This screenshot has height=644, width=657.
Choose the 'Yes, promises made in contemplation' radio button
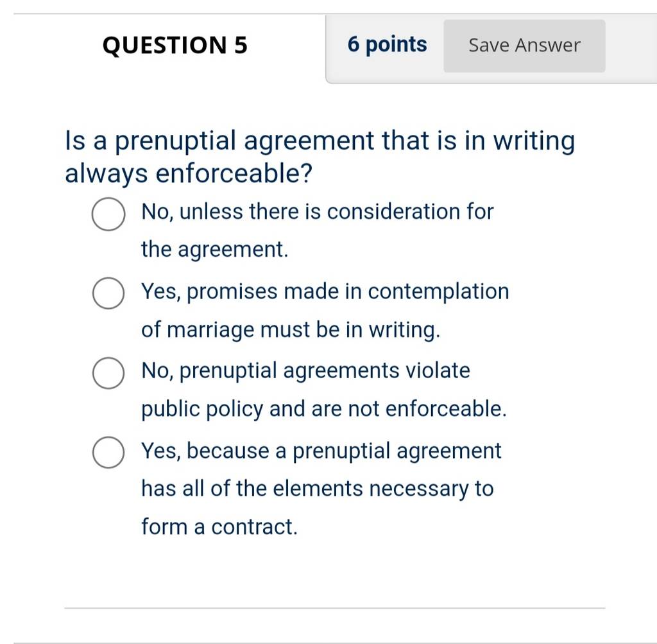point(108,293)
